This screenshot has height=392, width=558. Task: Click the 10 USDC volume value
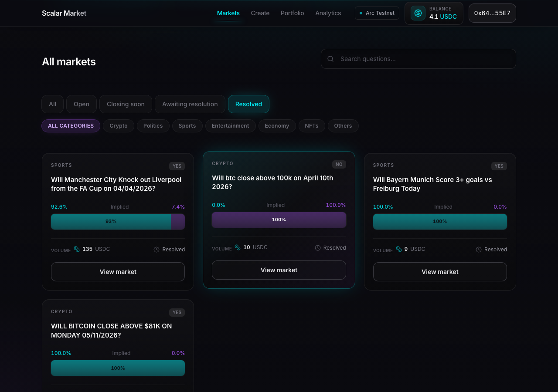tap(255, 247)
